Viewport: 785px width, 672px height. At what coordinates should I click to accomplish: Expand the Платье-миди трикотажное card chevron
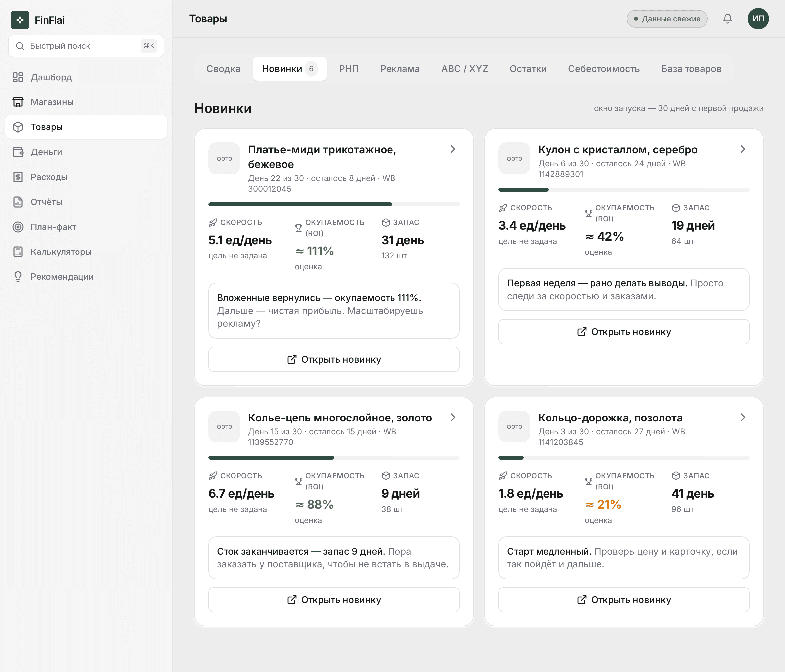[453, 149]
